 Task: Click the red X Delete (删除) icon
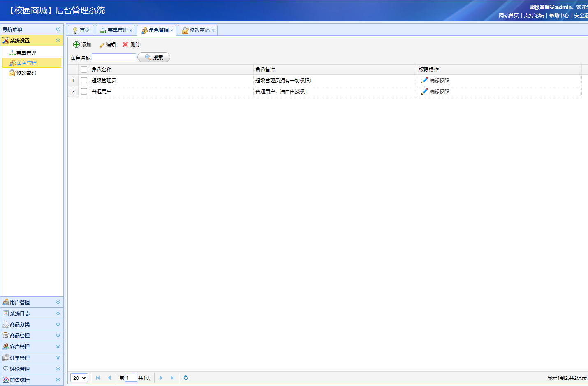pyautogui.click(x=125, y=44)
